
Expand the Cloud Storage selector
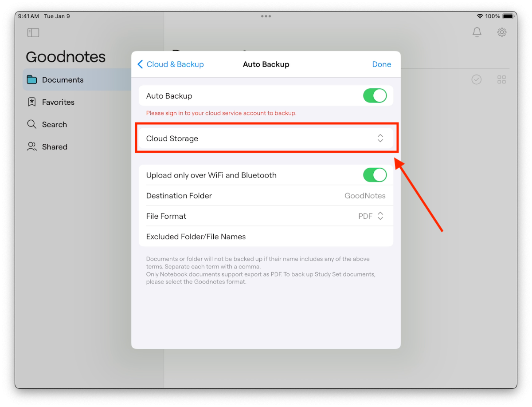380,138
